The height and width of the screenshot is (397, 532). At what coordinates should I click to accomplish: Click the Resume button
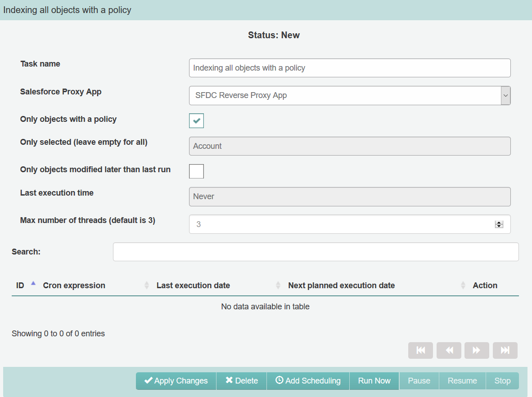(x=462, y=381)
